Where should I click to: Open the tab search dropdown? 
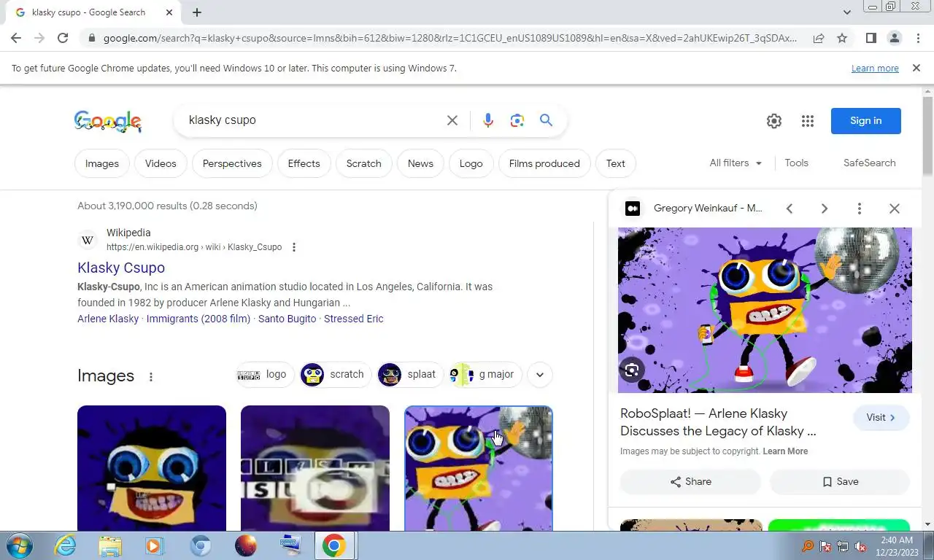point(846,12)
